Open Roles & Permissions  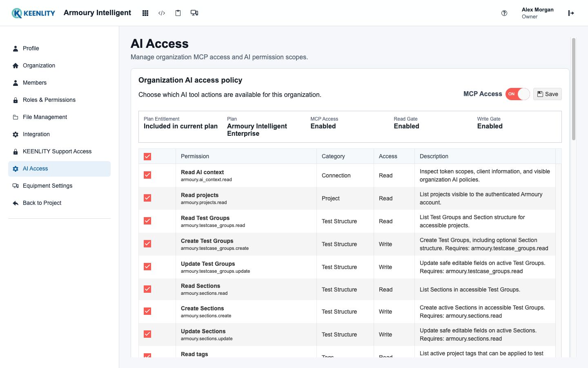click(x=59, y=100)
